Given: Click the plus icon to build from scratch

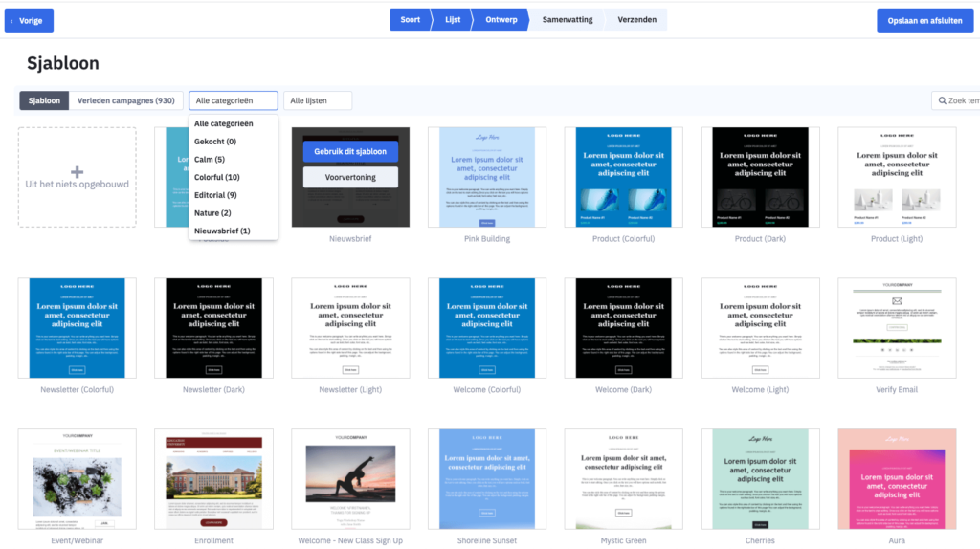Looking at the screenshot, I should [x=78, y=171].
